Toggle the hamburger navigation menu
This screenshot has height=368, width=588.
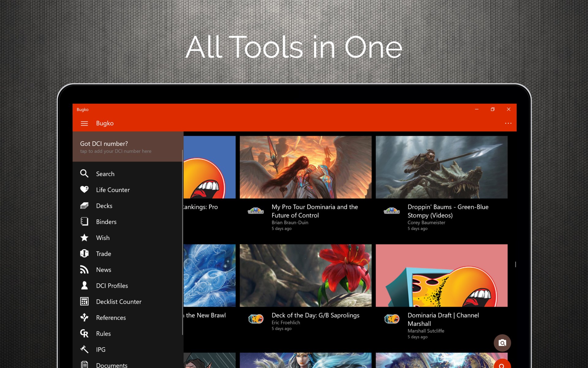click(84, 123)
